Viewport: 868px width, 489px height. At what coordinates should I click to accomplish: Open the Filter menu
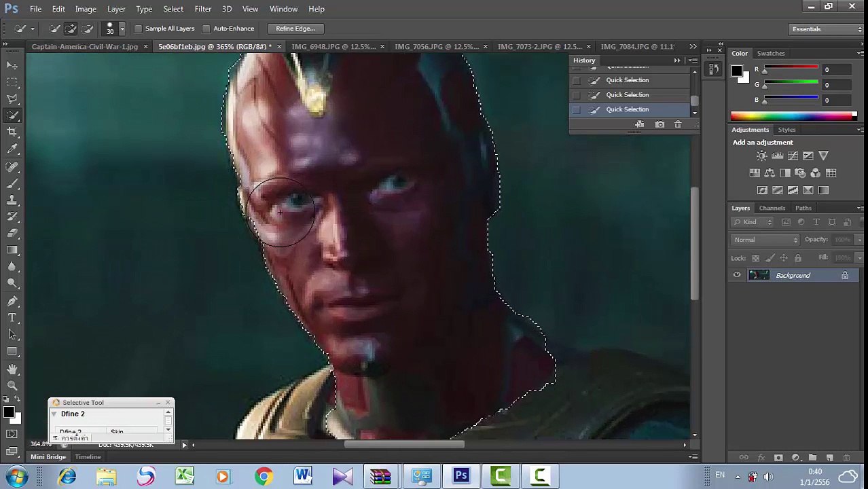(202, 9)
